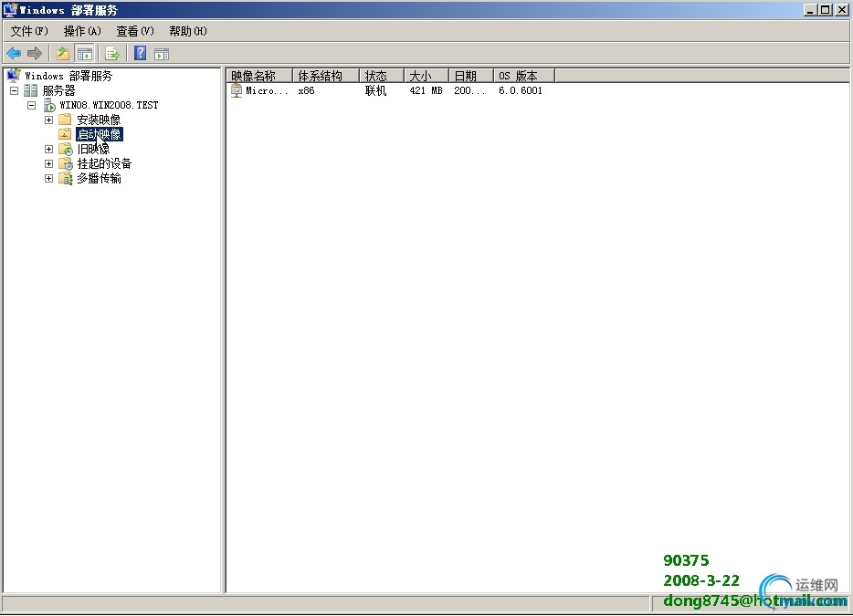The height and width of the screenshot is (616, 853).
Task: Expand the 旧映像 node
Action: pyautogui.click(x=48, y=149)
